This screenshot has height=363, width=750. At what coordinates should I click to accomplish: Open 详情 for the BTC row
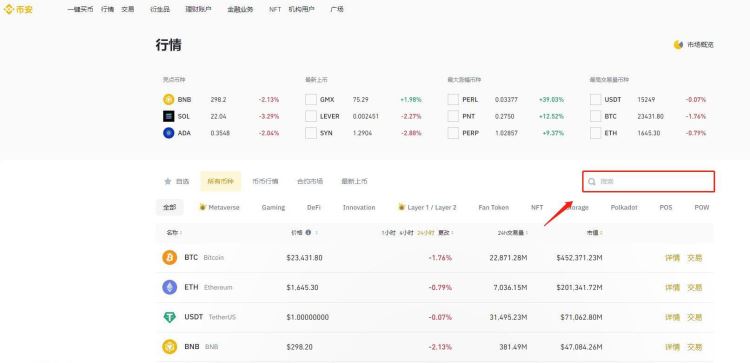(x=672, y=258)
